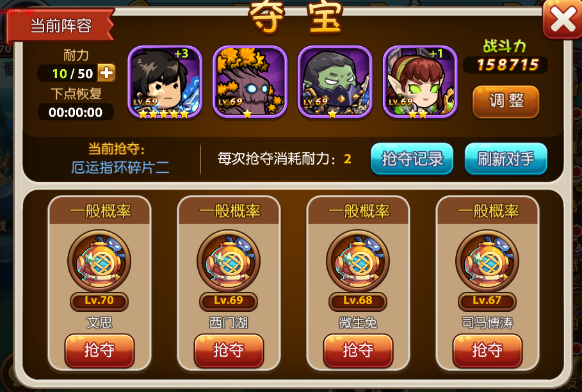Click 抢夺 button under 文思
The height and width of the screenshot is (392, 582).
click(x=99, y=350)
